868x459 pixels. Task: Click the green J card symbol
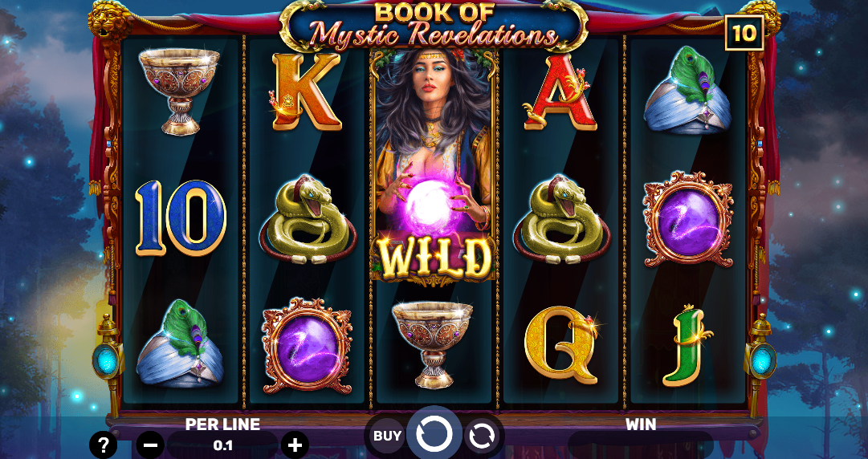[687, 345]
